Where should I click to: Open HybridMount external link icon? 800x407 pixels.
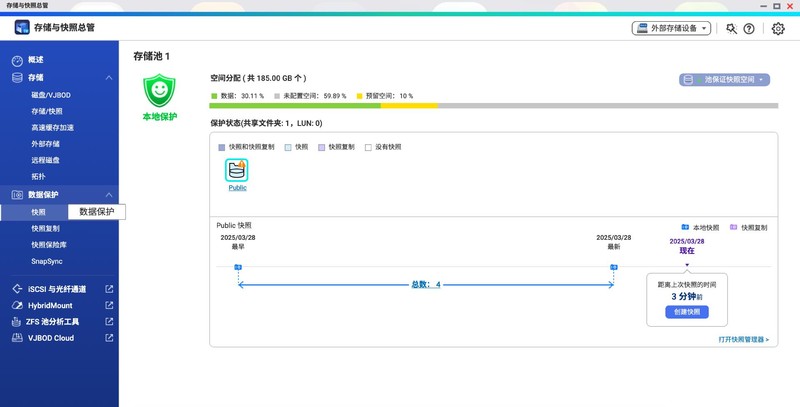click(x=109, y=306)
